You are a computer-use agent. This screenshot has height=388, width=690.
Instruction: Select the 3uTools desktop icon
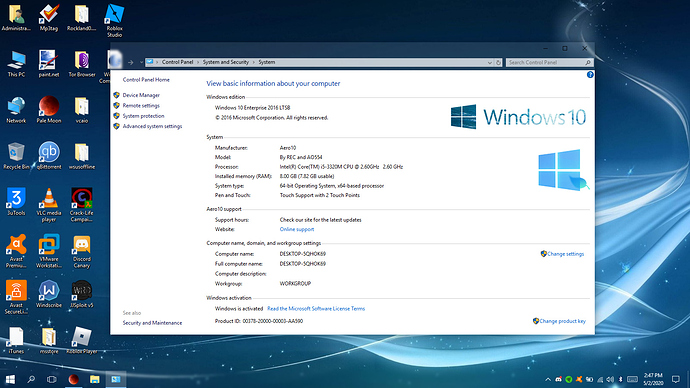click(x=16, y=202)
